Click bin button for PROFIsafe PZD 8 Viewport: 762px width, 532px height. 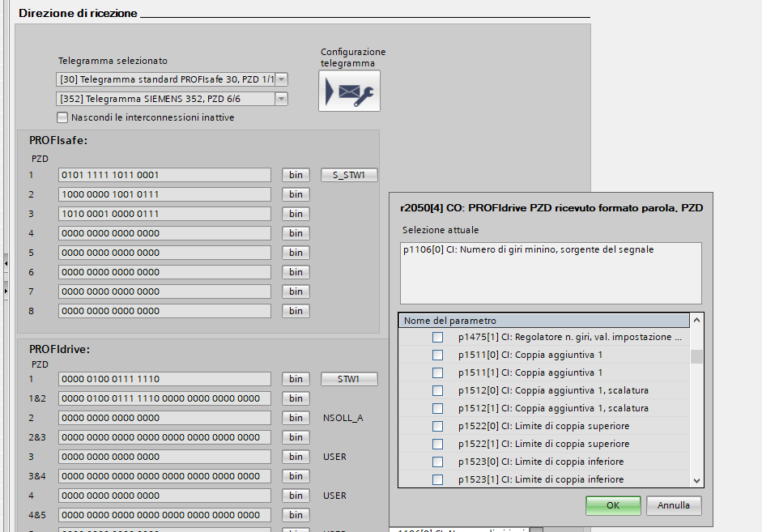pos(296,311)
